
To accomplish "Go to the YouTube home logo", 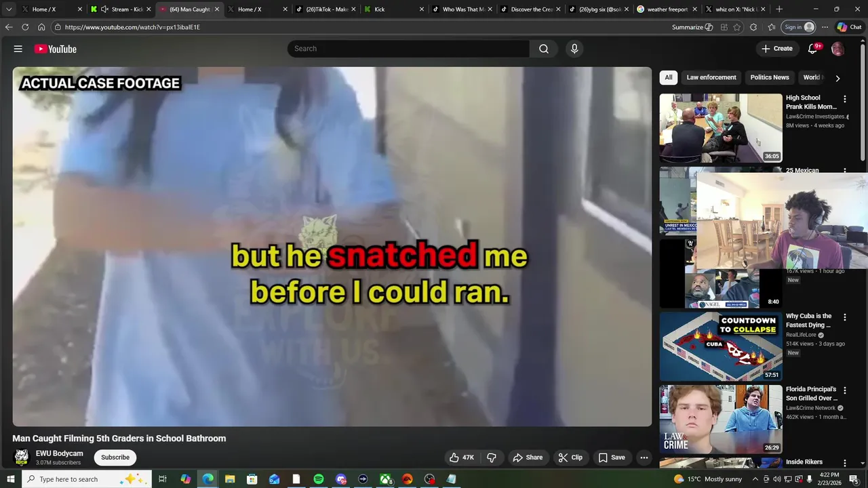I will pos(55,49).
